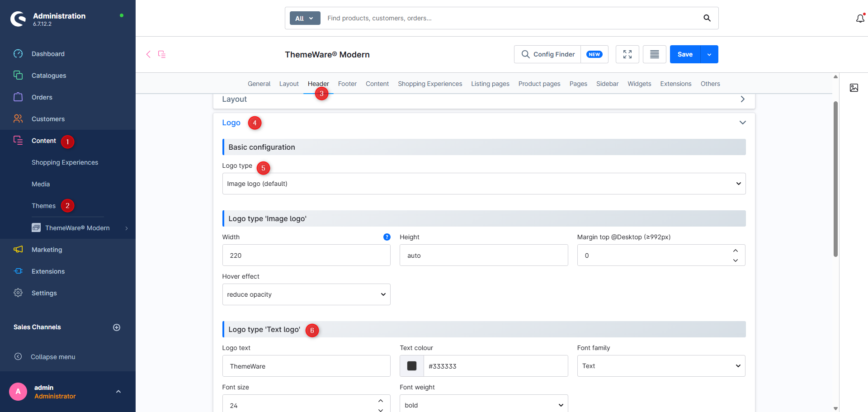Open the notifications bell
The height and width of the screenshot is (412, 868).
coord(860,19)
